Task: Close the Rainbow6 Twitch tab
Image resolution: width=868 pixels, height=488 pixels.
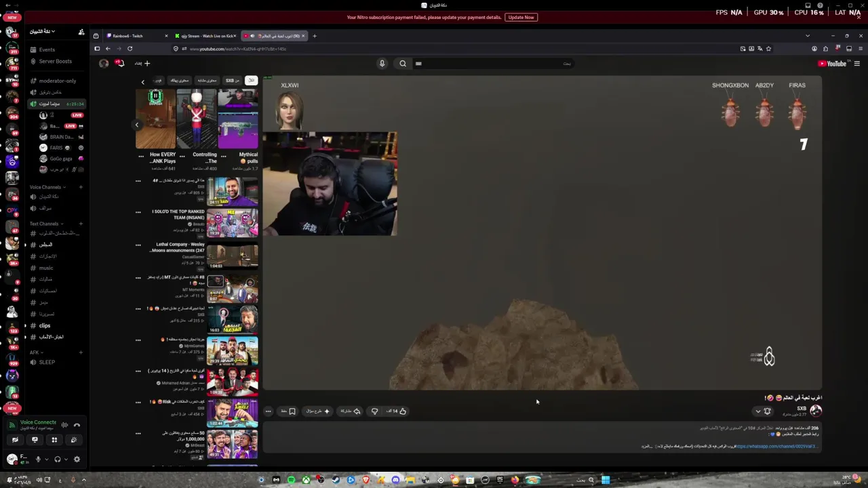Action: pyautogui.click(x=165, y=36)
